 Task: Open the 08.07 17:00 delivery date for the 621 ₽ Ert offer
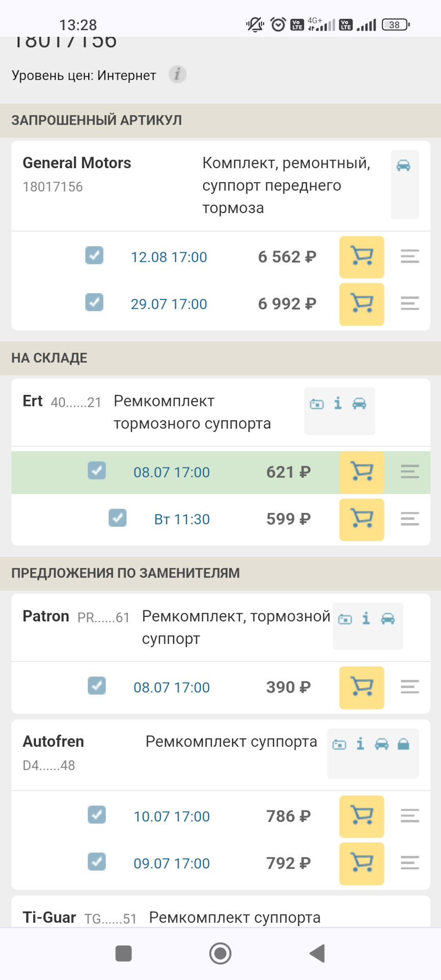171,472
